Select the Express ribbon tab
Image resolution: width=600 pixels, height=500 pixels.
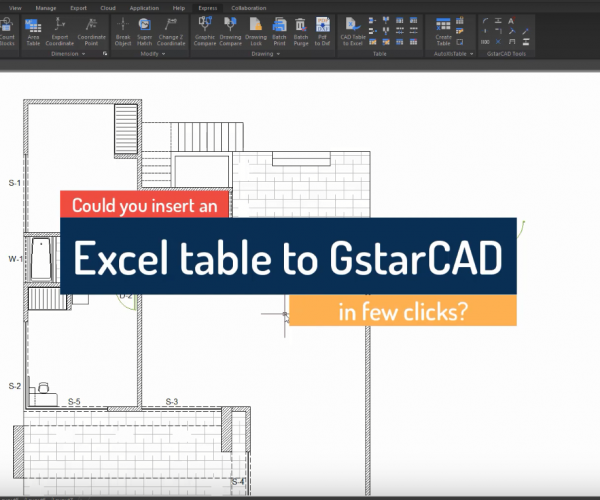coord(208,8)
